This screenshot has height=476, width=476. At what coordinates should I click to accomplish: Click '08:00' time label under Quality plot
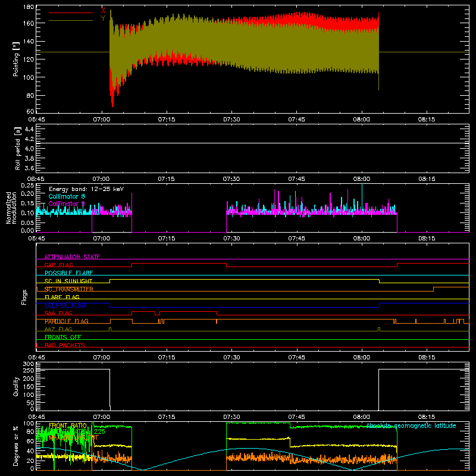point(362,417)
